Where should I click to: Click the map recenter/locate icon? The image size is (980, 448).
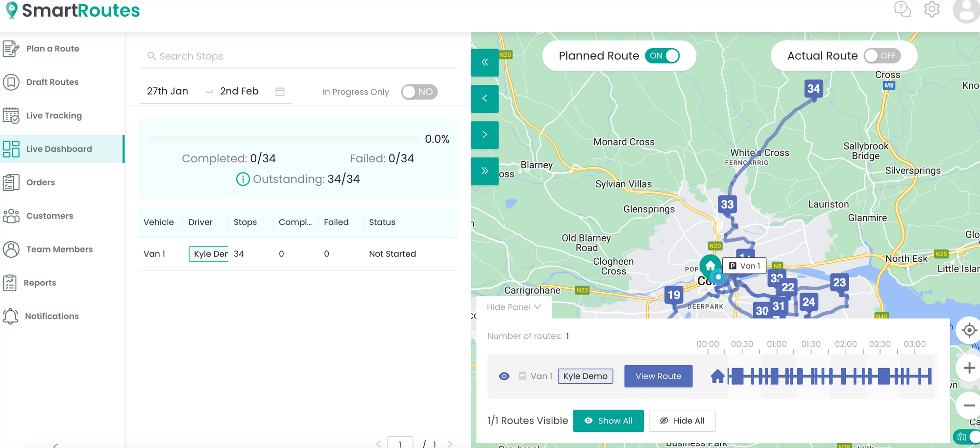pyautogui.click(x=968, y=330)
